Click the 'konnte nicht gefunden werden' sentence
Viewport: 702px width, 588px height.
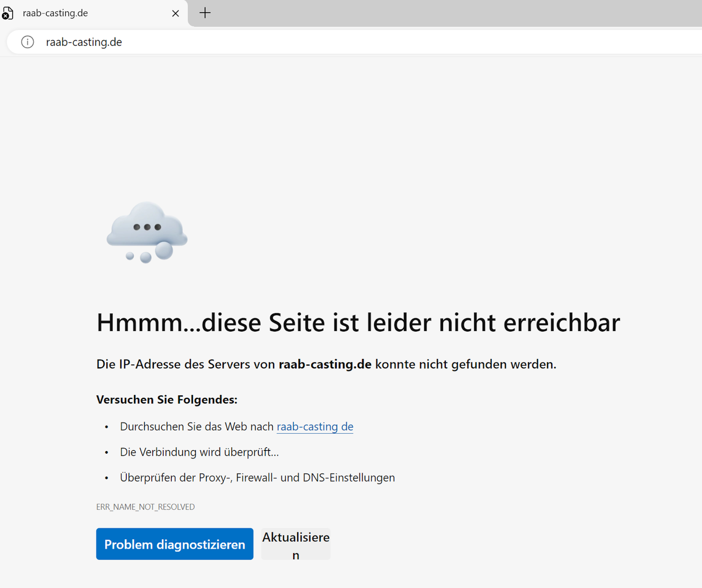pos(465,364)
